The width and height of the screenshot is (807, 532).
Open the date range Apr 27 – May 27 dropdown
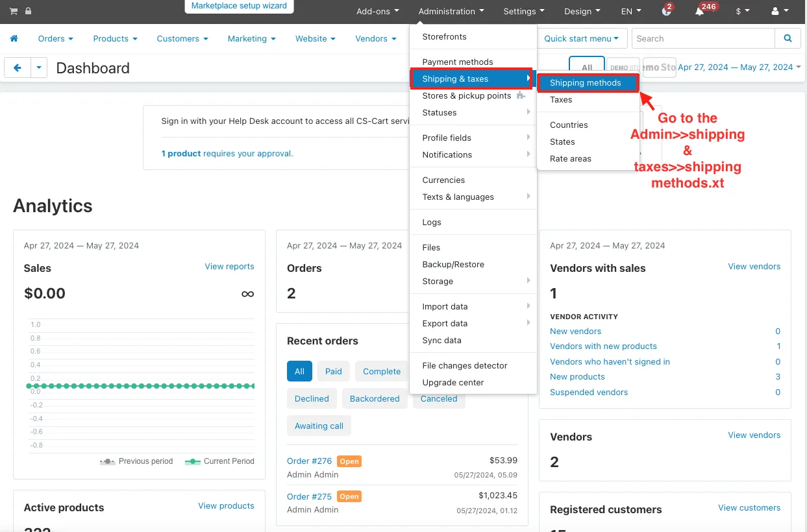coord(739,67)
